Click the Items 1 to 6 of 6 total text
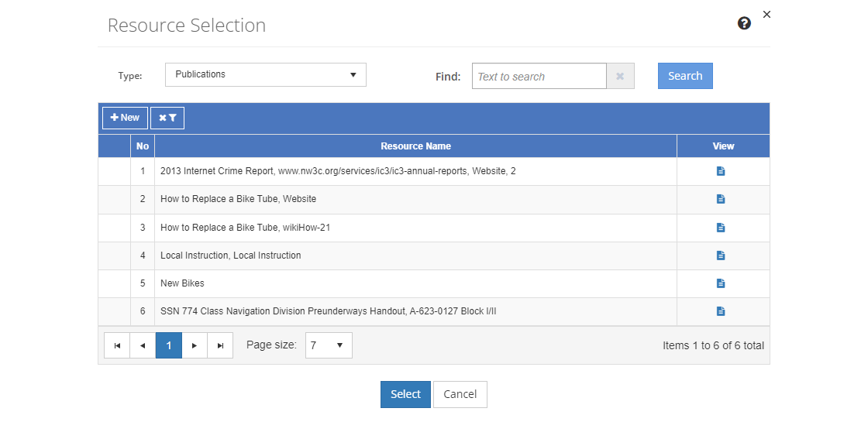 point(713,345)
